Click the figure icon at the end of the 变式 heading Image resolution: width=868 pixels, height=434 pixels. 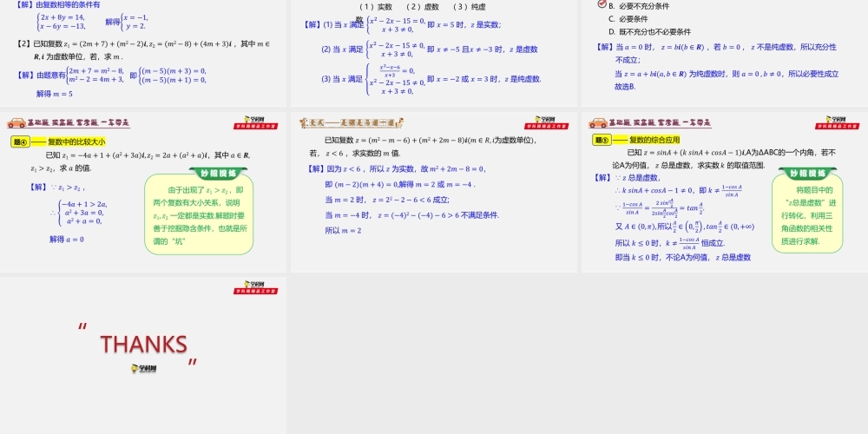pos(399,122)
